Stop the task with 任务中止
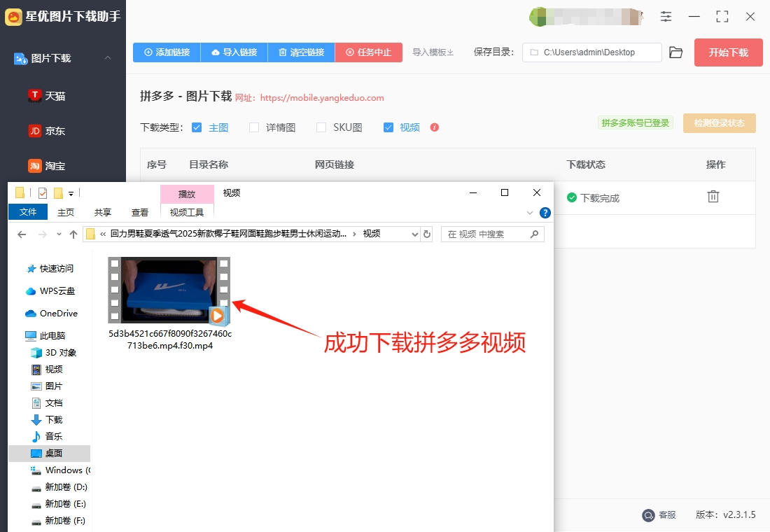The image size is (770, 532). pos(369,52)
